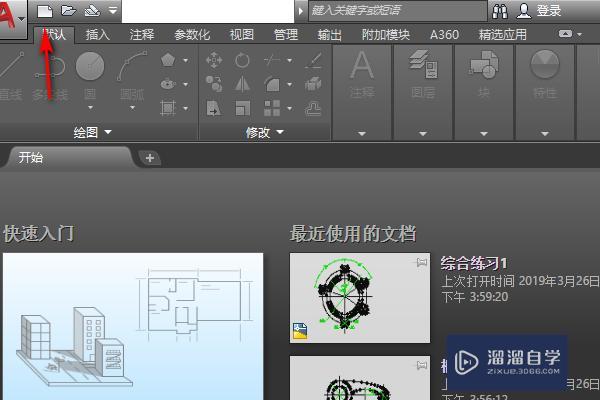The height and width of the screenshot is (400, 600).
Task: Select the Scale tool icon
Action: (242, 108)
